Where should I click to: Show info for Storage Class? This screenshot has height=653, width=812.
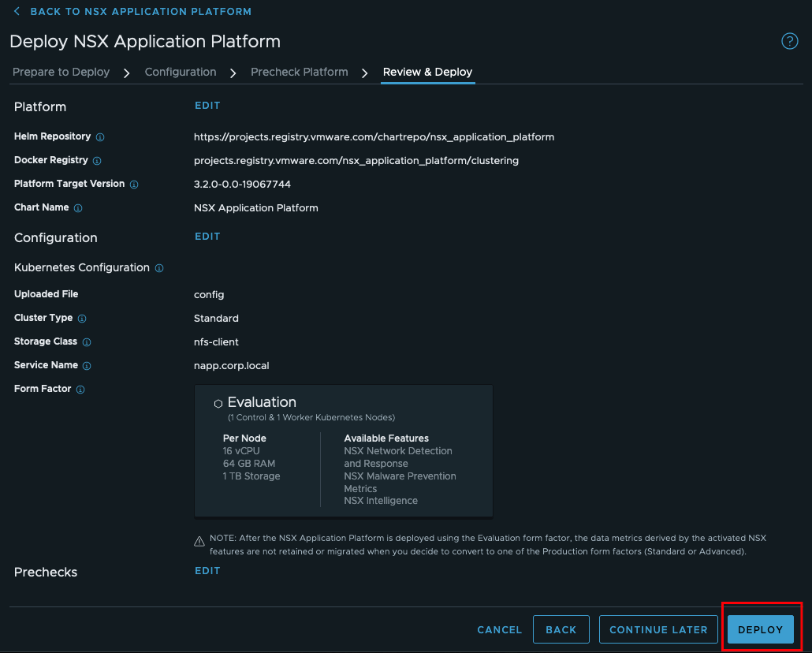87,342
